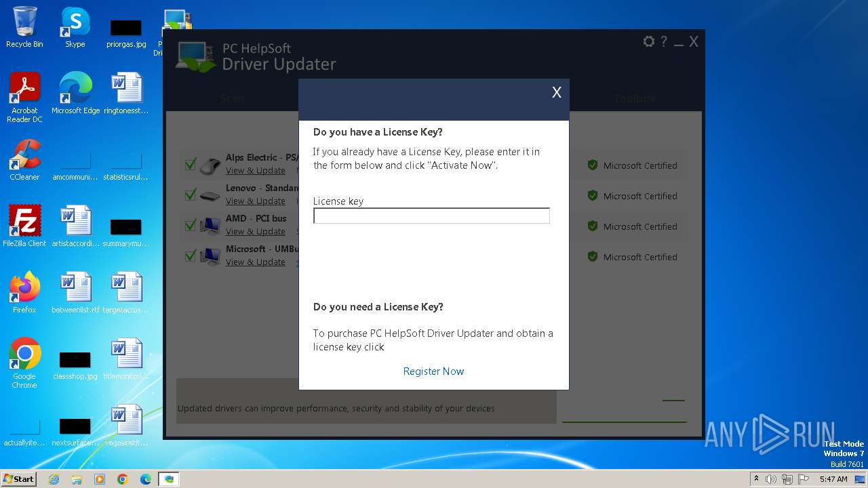Image resolution: width=868 pixels, height=488 pixels.
Task: Open priorgas.jpg on the desktop
Action: pos(126,33)
